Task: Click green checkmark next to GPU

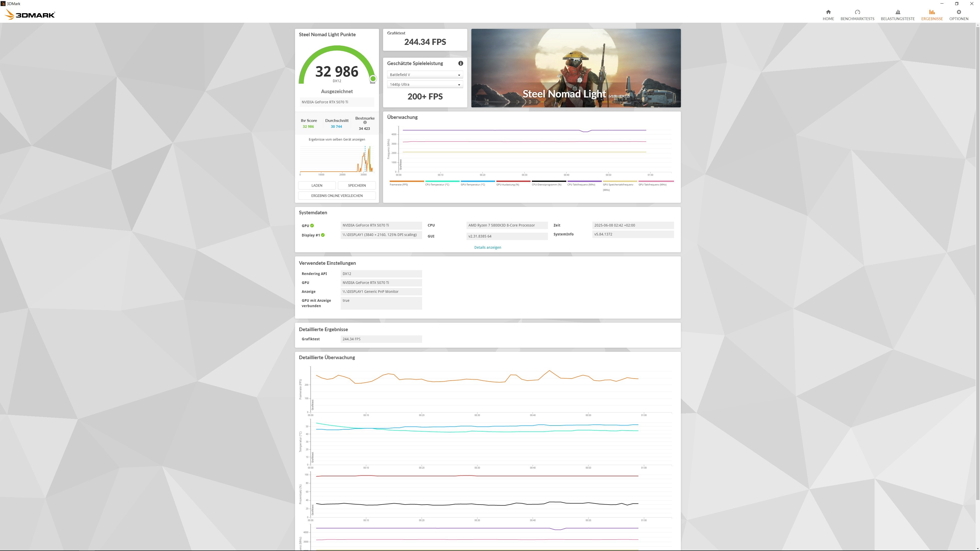Action: coord(312,226)
